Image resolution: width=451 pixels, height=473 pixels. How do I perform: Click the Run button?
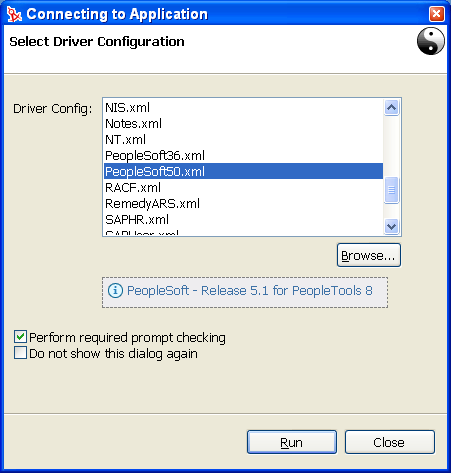292,442
